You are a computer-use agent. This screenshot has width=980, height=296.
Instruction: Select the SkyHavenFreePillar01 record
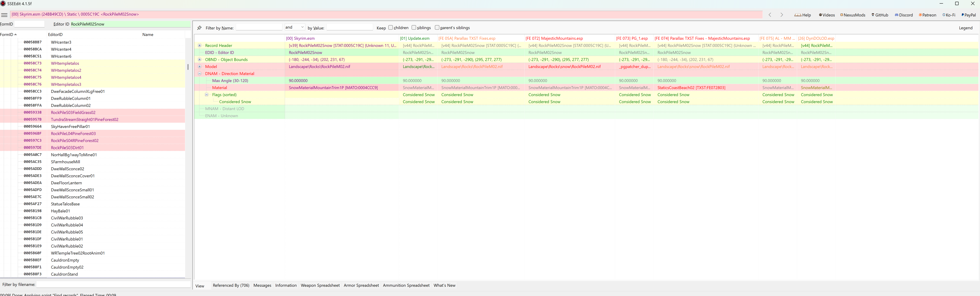(x=70, y=126)
